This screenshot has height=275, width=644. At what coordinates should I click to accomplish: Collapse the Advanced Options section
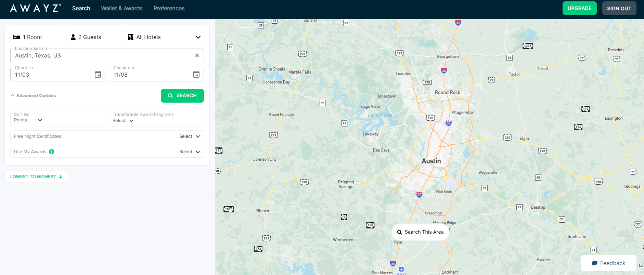coord(33,96)
